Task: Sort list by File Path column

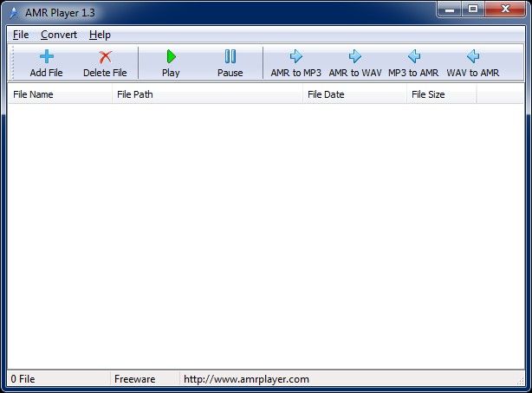Action: point(207,94)
